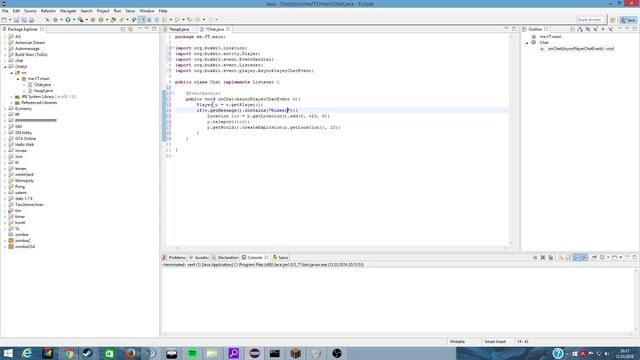
Task: Click the Pin Console icon
Action: pos(594,258)
